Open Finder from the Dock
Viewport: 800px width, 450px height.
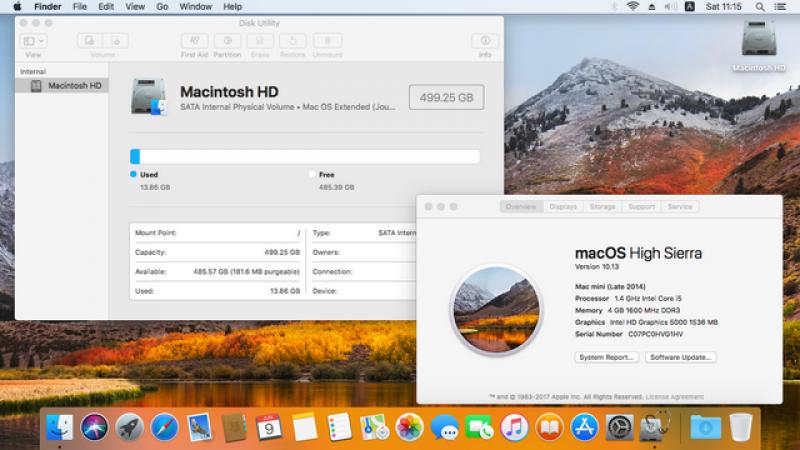(60, 428)
